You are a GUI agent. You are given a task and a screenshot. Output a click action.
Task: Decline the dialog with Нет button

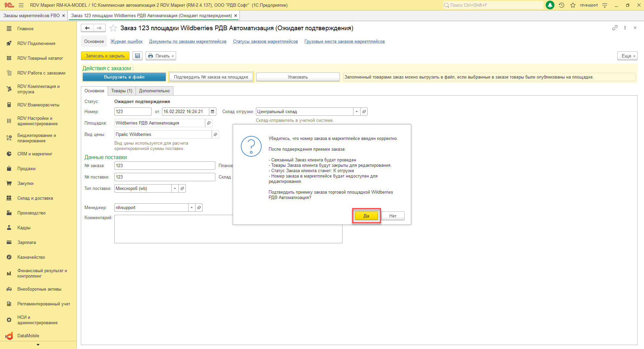pos(393,216)
